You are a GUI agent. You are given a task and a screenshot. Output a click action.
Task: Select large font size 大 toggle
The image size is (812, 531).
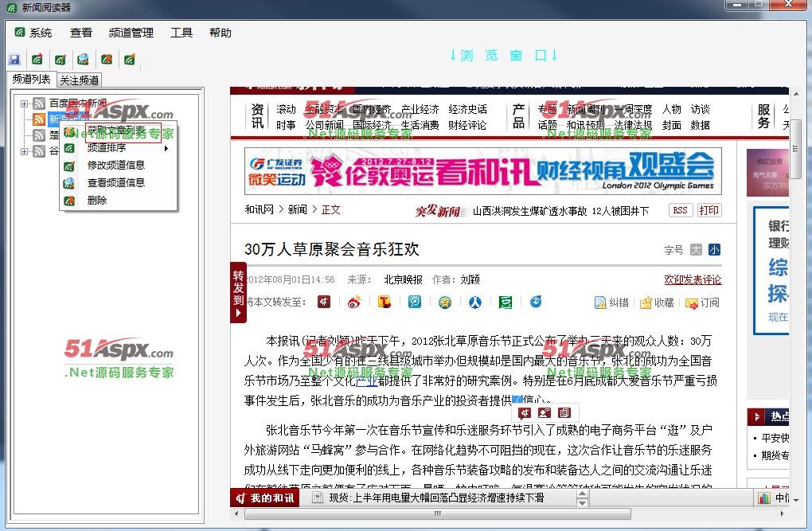697,249
